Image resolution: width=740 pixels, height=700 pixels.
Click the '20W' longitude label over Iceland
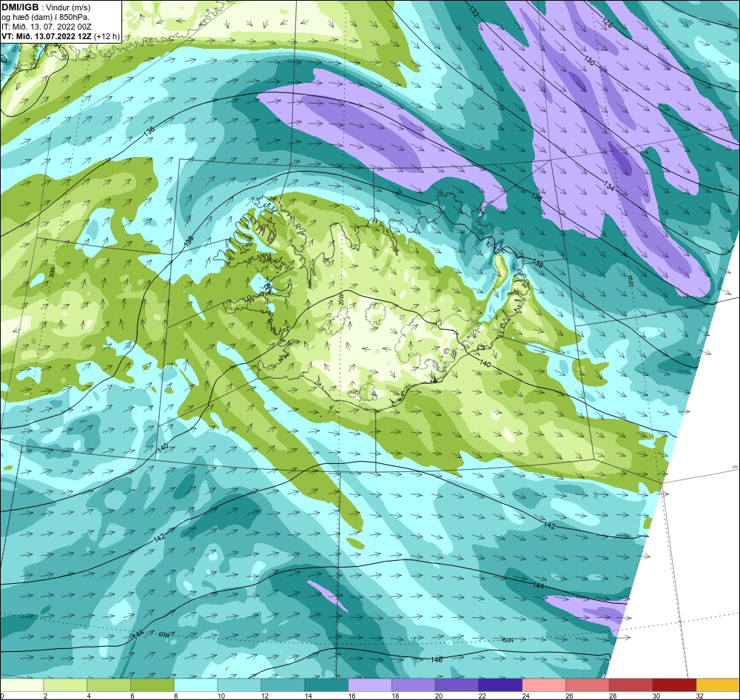(341, 300)
